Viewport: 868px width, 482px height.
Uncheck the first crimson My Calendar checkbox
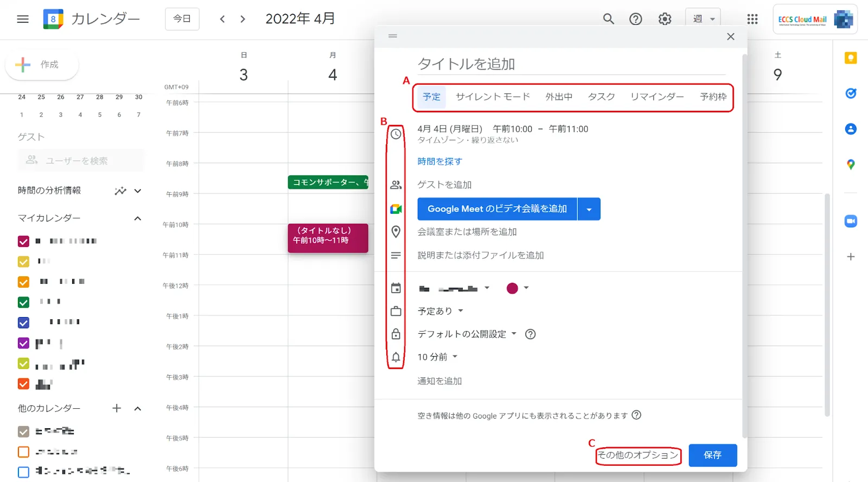pos(23,241)
